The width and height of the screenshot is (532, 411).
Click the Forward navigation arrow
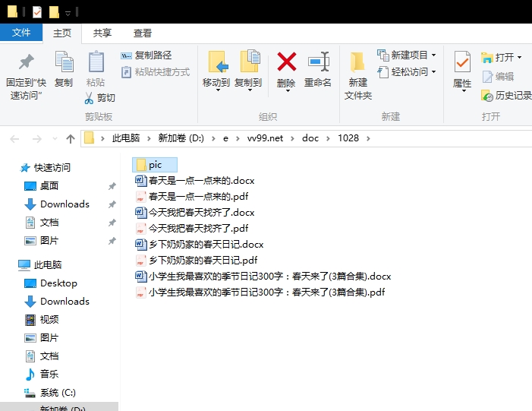36,139
